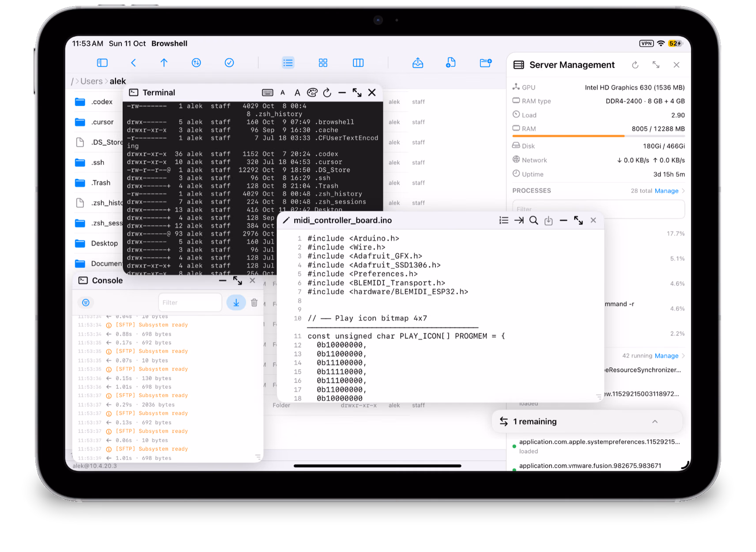
Task: Refresh Server Management stats
Action: (x=635, y=65)
